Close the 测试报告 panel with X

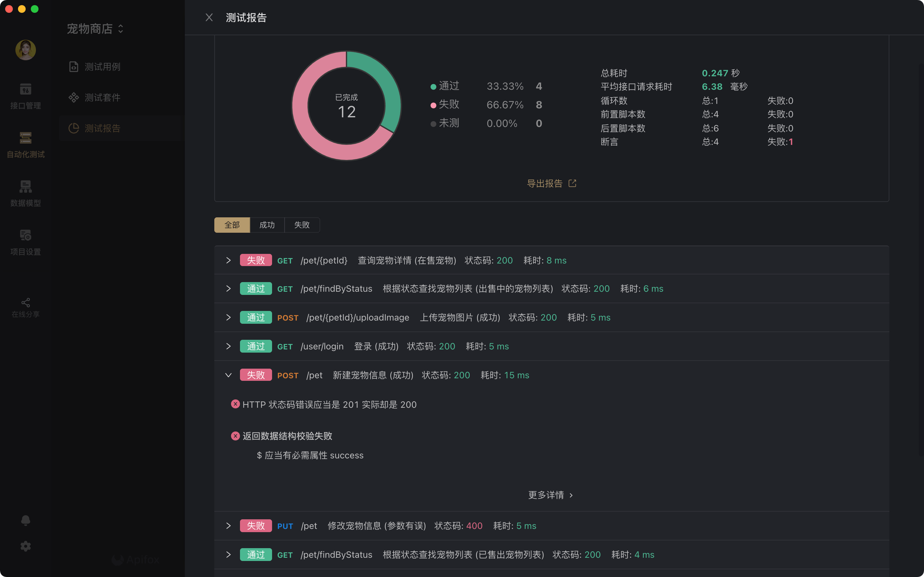[209, 18]
